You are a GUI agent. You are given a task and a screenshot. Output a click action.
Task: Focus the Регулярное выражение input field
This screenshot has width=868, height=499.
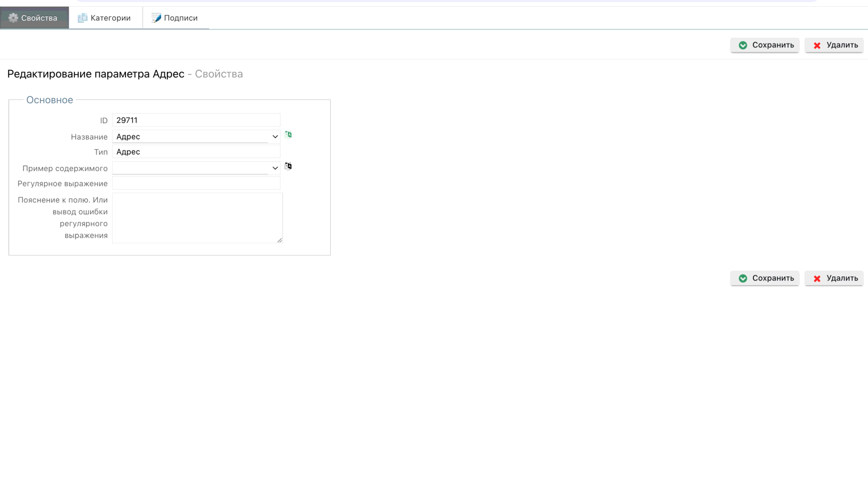(x=196, y=183)
